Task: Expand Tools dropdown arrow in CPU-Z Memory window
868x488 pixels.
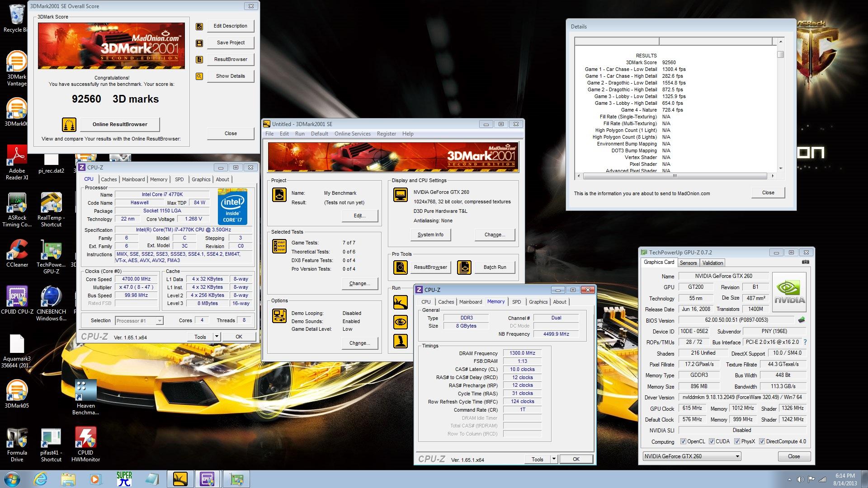Action: tap(554, 459)
